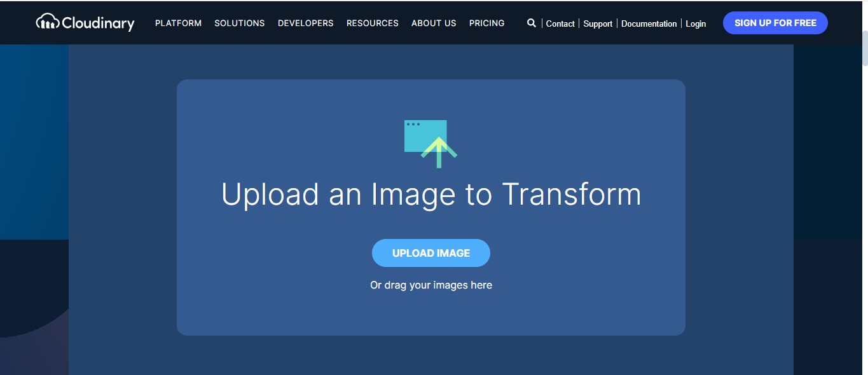Open the Resources menu
This screenshot has height=375, width=868.
[x=373, y=23]
